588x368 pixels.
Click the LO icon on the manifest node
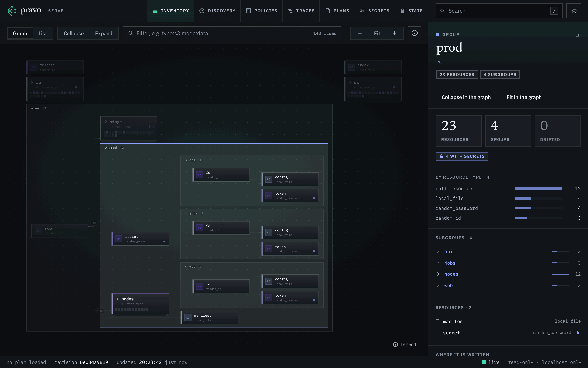(188, 318)
